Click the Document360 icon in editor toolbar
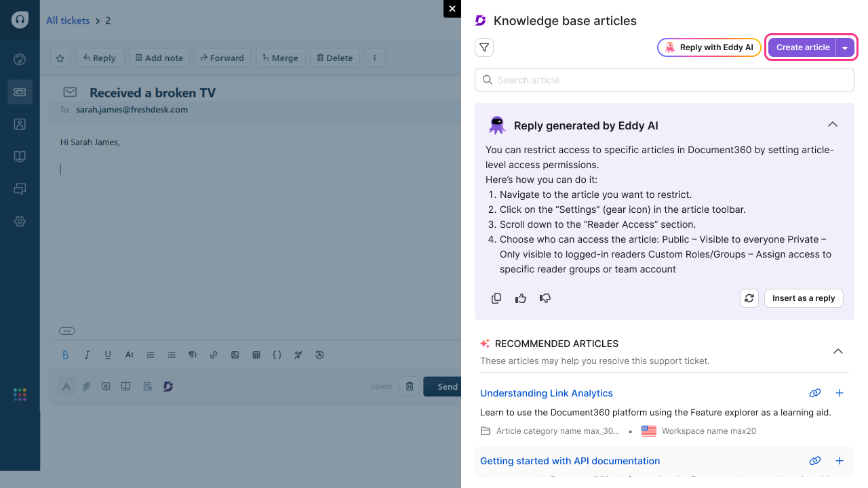The width and height of the screenshot is (868, 488). (168, 386)
